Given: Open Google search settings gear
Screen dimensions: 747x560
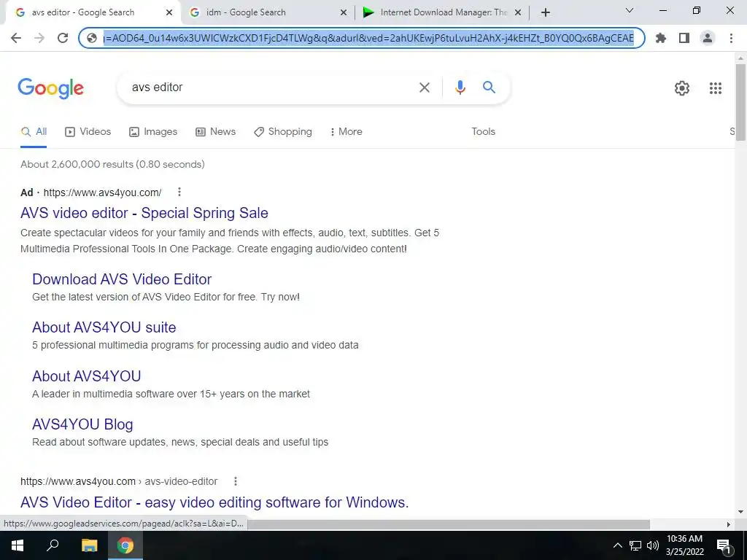Looking at the screenshot, I should point(682,88).
